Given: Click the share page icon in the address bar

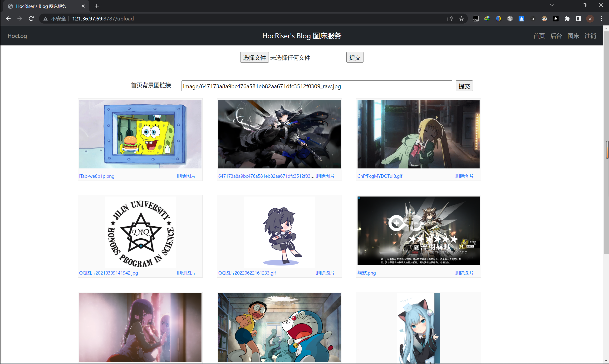Looking at the screenshot, I should [x=450, y=19].
